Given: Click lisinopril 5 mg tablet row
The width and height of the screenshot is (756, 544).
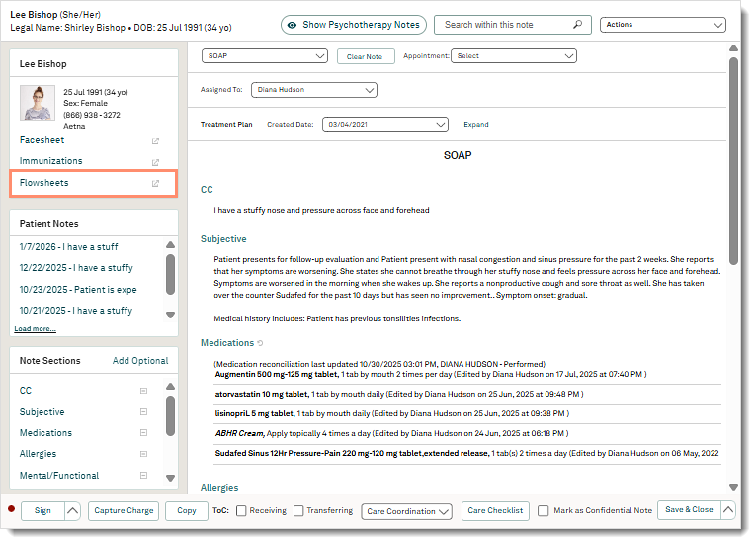Looking at the screenshot, I should pyautogui.click(x=467, y=413).
